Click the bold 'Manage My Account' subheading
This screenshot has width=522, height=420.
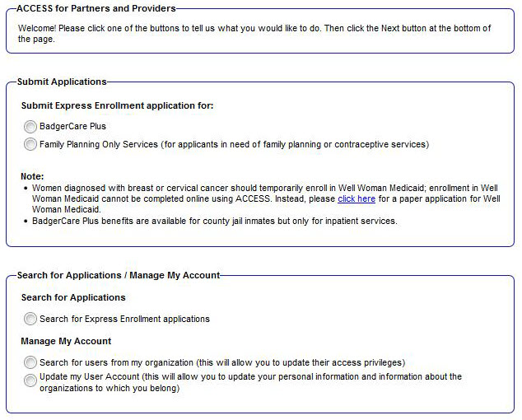tap(66, 341)
